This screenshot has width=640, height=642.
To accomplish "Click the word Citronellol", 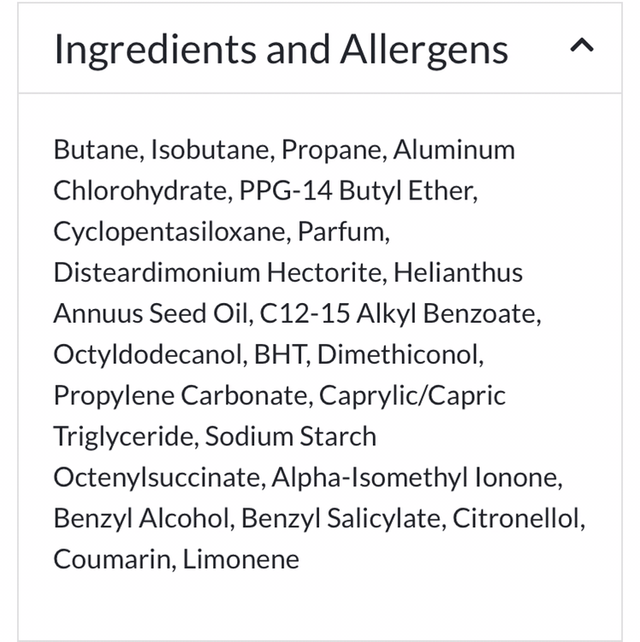I will (519, 519).
